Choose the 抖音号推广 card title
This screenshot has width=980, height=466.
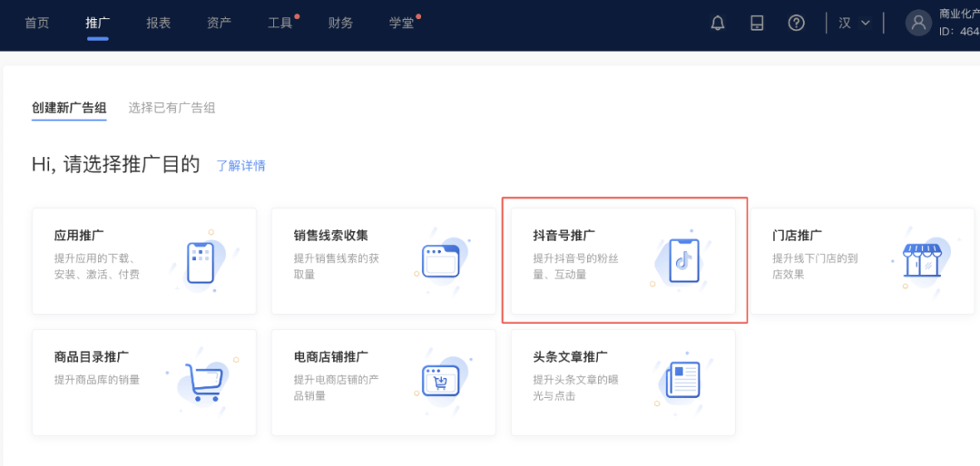[x=563, y=236]
